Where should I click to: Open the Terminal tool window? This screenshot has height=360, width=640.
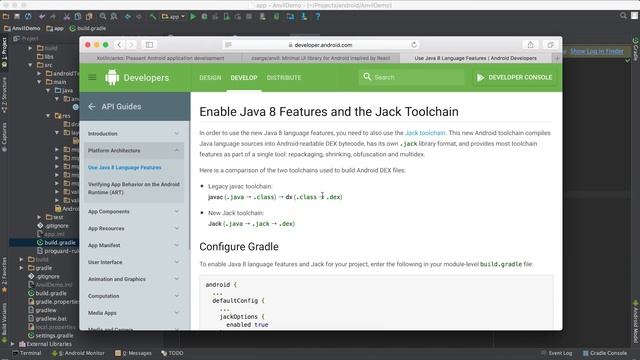click(x=27, y=353)
